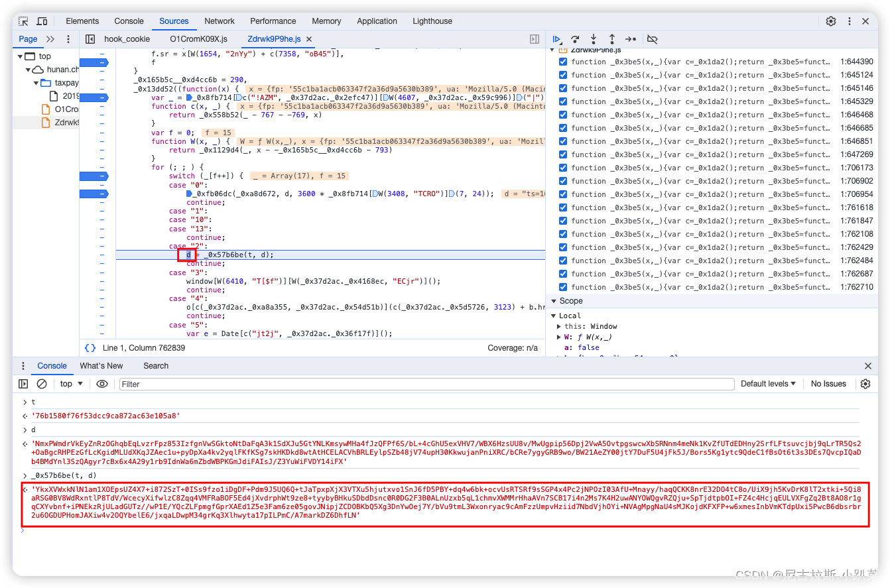Screen dimensions: 890x588
Task: Collapse the hunan.ch domain node
Action: coord(29,70)
